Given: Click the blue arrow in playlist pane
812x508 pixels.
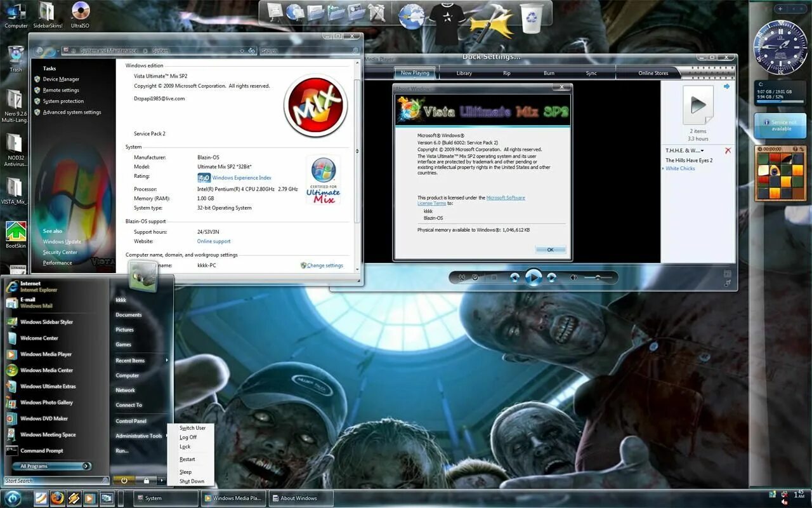Looking at the screenshot, I should [727, 86].
